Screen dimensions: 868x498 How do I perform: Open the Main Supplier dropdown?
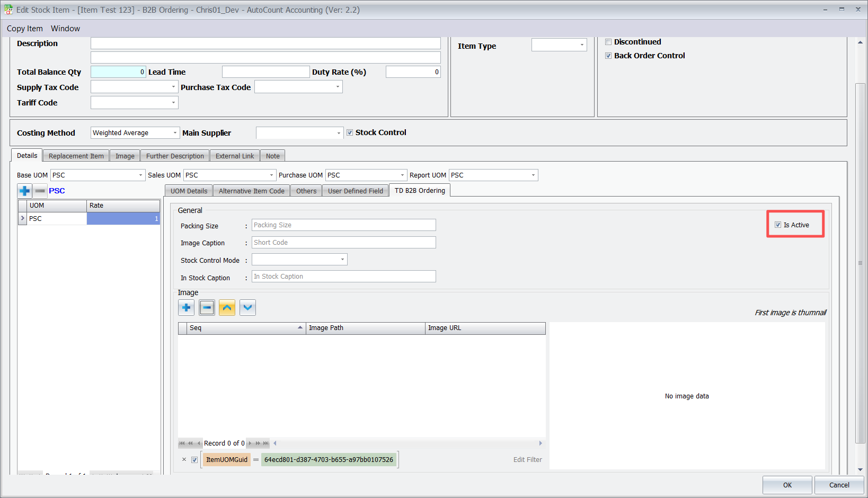[339, 133]
